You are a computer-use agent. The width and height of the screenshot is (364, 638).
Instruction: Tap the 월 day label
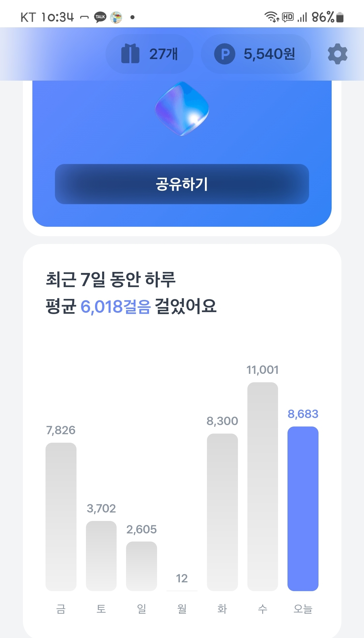(182, 609)
